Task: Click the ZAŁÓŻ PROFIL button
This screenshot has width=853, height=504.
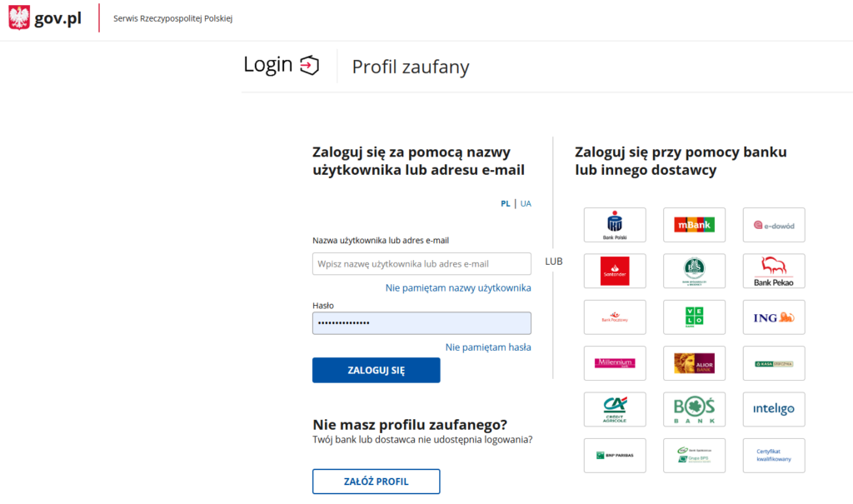Action: 376,482
